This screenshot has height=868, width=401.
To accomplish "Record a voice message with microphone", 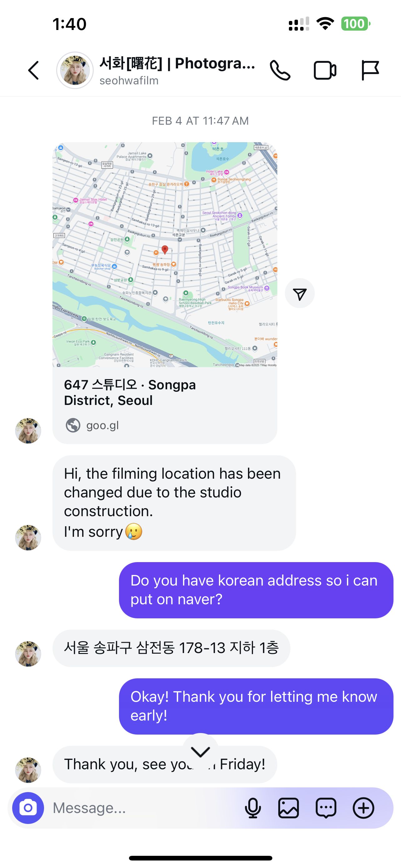I will (x=253, y=808).
